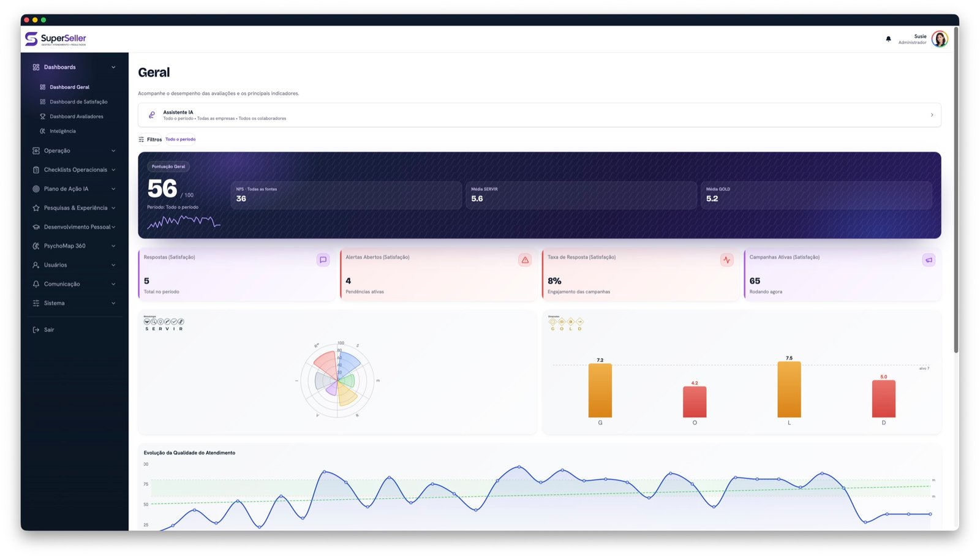Expand the Comunicação chevron
The width and height of the screenshot is (980, 558).
pos(113,284)
